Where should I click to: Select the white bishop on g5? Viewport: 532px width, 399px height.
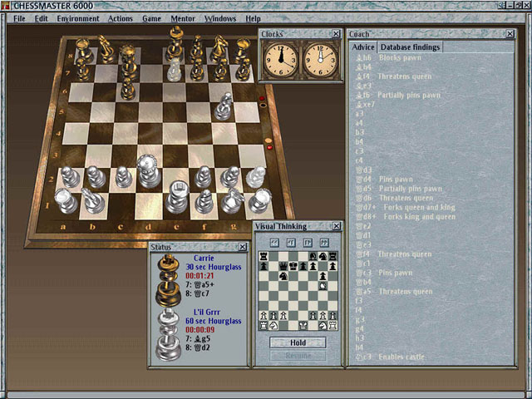(224, 107)
